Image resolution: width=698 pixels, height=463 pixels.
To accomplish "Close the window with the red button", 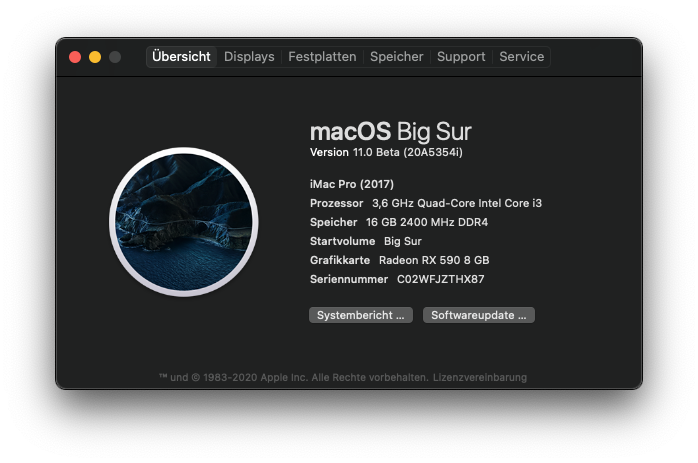I will pos(75,57).
